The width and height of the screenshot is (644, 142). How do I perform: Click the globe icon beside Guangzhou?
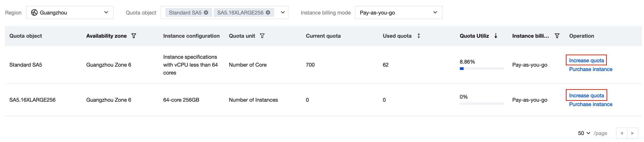coord(34,12)
